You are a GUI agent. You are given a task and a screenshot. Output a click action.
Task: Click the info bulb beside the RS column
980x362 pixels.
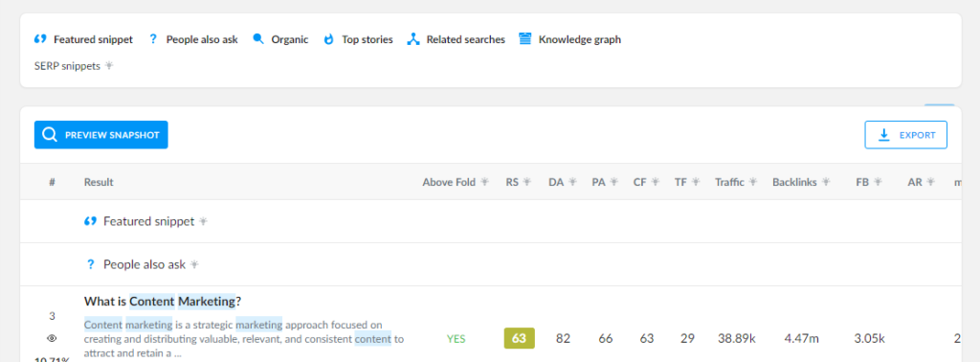tap(527, 182)
